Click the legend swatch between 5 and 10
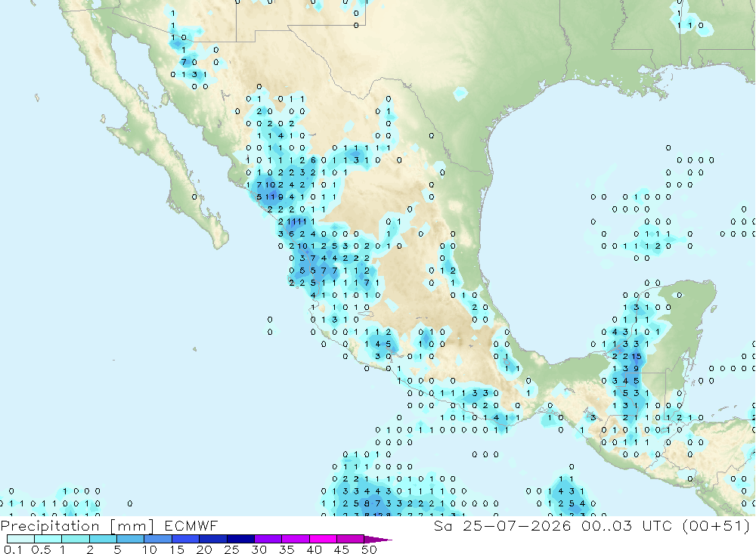The width and height of the screenshot is (756, 554). [131, 539]
